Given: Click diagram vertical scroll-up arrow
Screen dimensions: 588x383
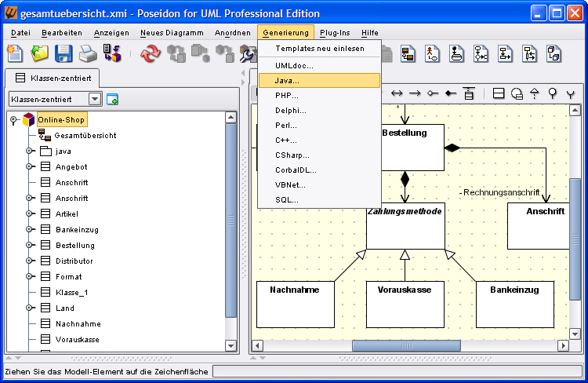Looking at the screenshot, I should pos(575,111).
